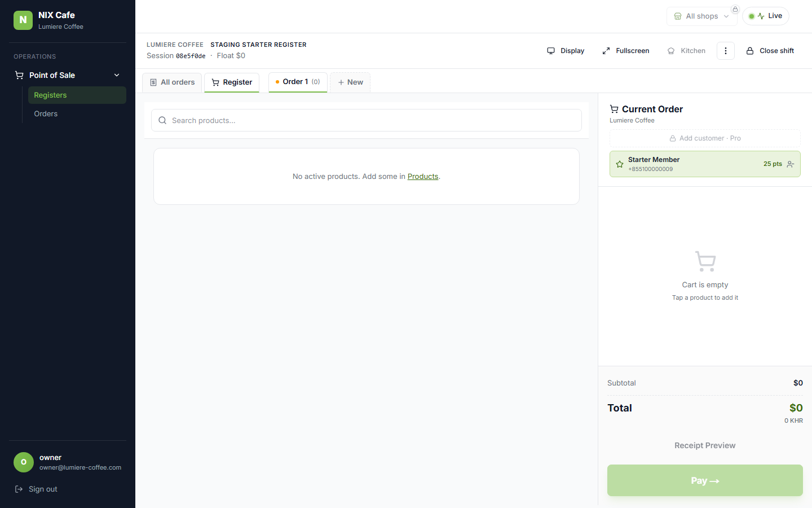The width and height of the screenshot is (812, 508).
Task: Click the three-dot more options icon
Action: point(726,51)
